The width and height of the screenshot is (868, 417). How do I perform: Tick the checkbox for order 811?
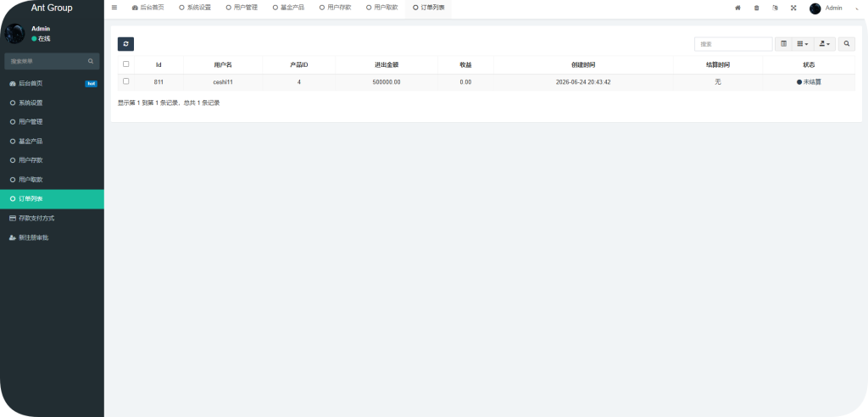pyautogui.click(x=125, y=81)
